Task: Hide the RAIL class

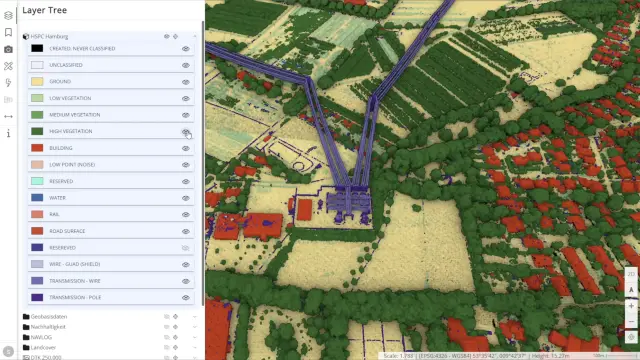Action: 186,214
